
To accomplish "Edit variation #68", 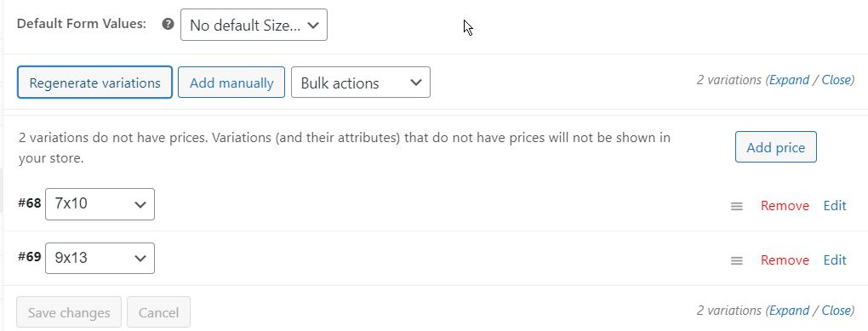I will coord(835,206).
